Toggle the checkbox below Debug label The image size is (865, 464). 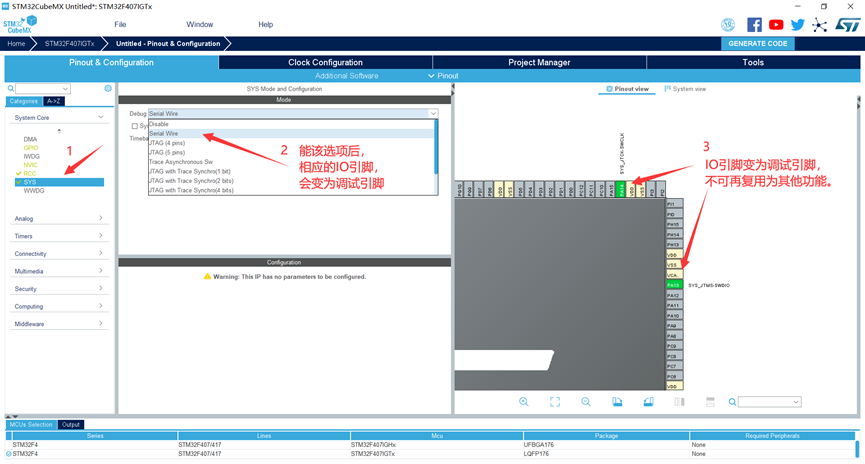(x=135, y=125)
